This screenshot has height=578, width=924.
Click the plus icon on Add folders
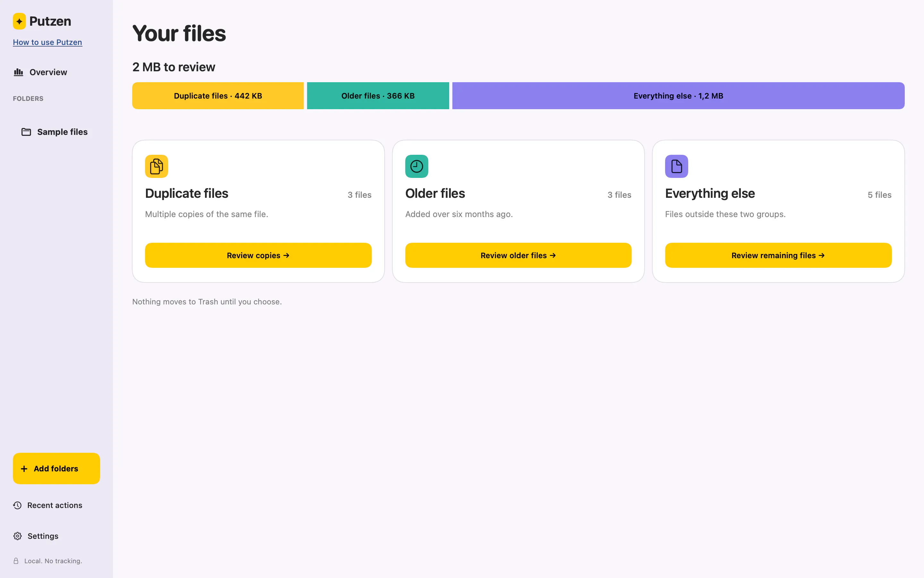point(24,469)
